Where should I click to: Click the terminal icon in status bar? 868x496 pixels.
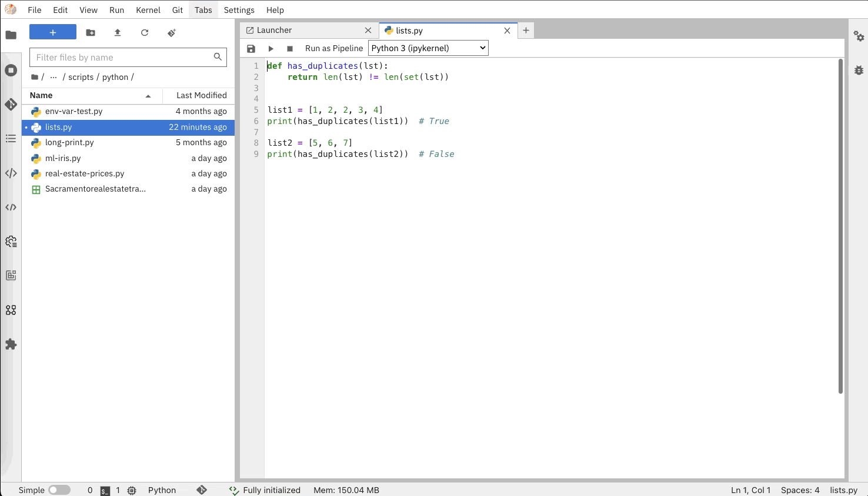point(105,490)
